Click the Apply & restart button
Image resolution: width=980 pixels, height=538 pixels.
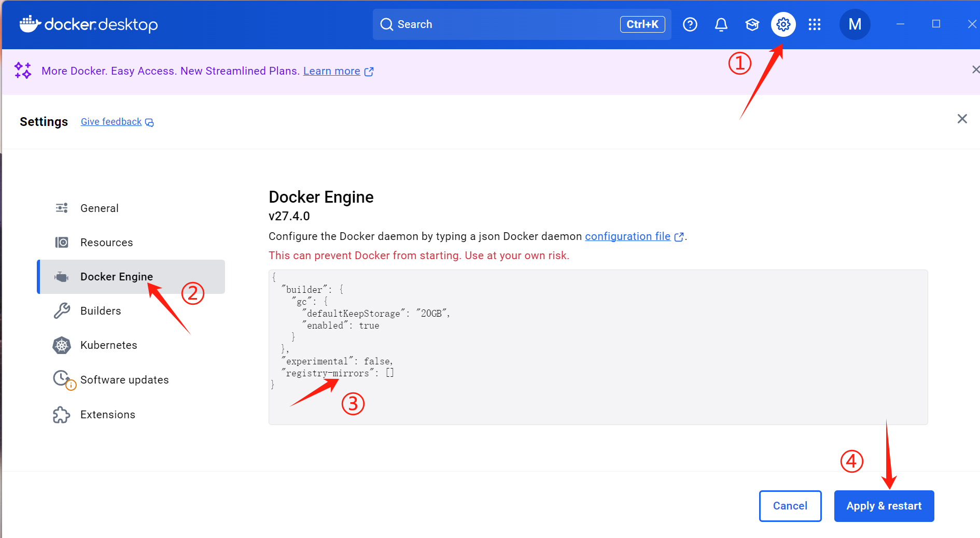pyautogui.click(x=884, y=505)
